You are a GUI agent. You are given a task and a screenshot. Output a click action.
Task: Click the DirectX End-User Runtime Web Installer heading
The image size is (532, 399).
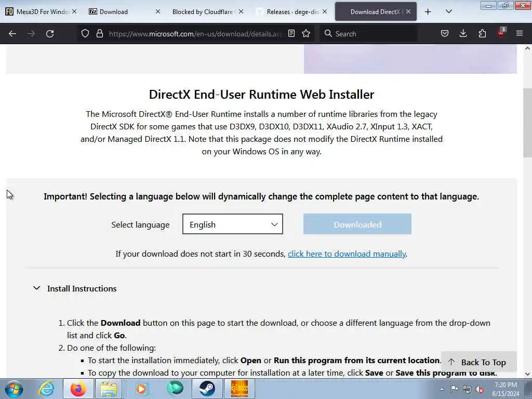tap(262, 95)
